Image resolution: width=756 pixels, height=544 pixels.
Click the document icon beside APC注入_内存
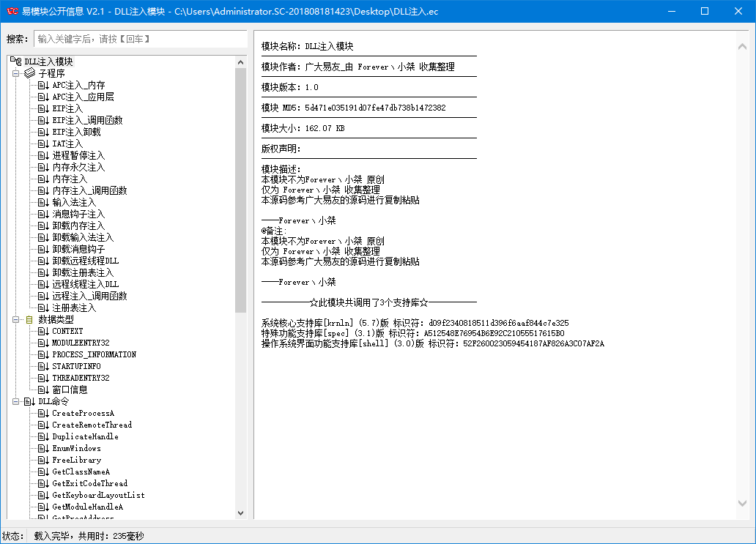(42, 85)
